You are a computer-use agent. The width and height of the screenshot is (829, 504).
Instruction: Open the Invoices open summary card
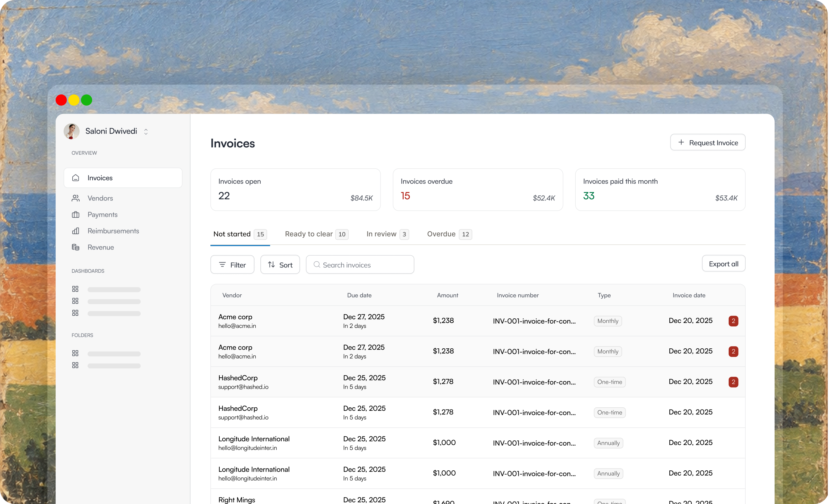point(295,190)
